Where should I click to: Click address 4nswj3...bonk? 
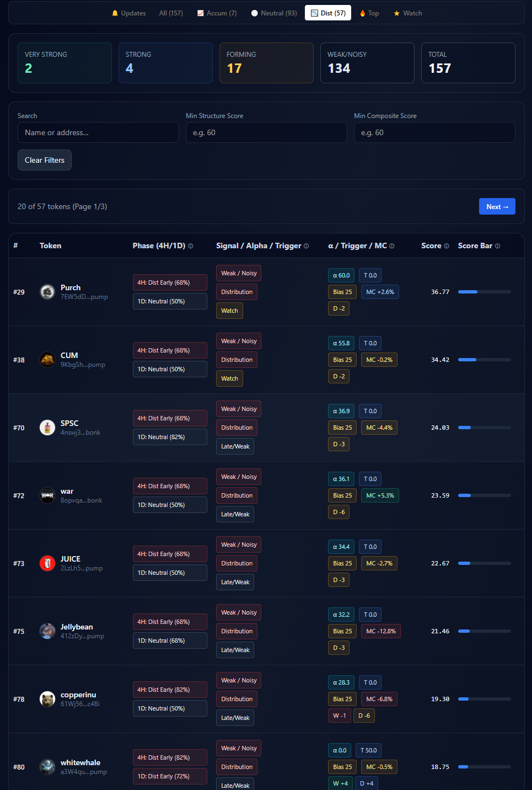coord(80,433)
